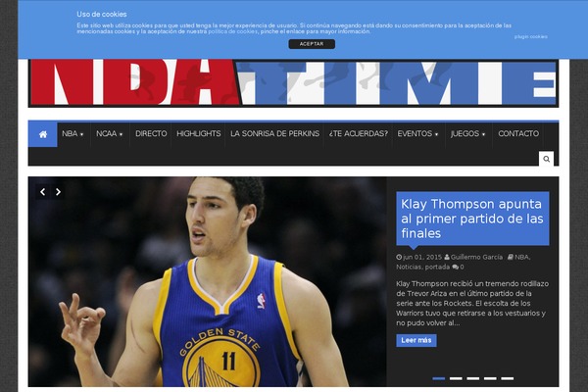Open the comments count icon
Image resolution: width=588 pixels, height=392 pixels.
click(458, 267)
